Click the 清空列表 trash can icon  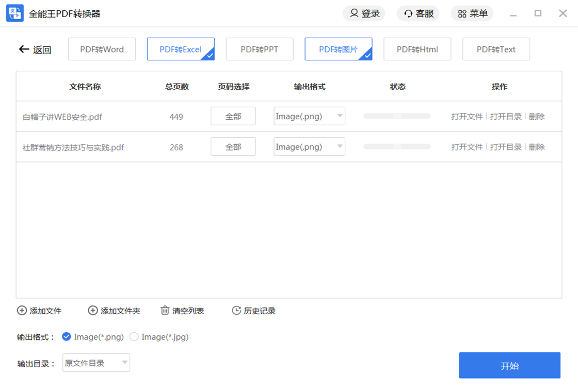pos(165,311)
